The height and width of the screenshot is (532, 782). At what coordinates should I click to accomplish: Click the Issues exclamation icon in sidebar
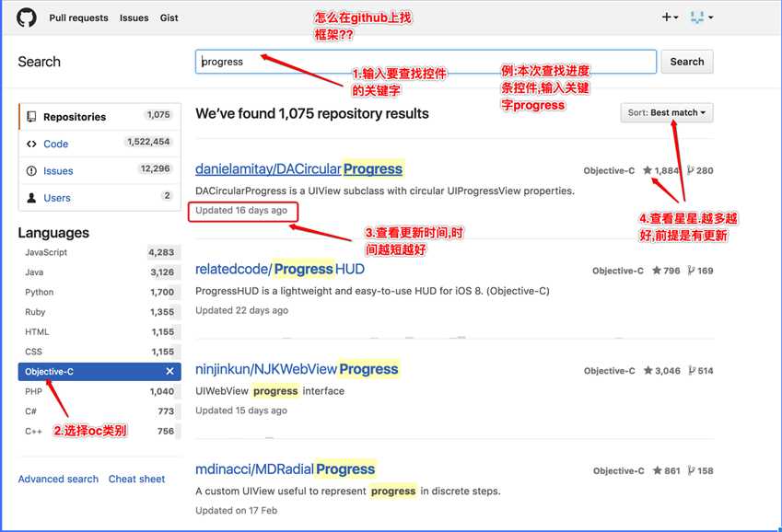point(31,171)
